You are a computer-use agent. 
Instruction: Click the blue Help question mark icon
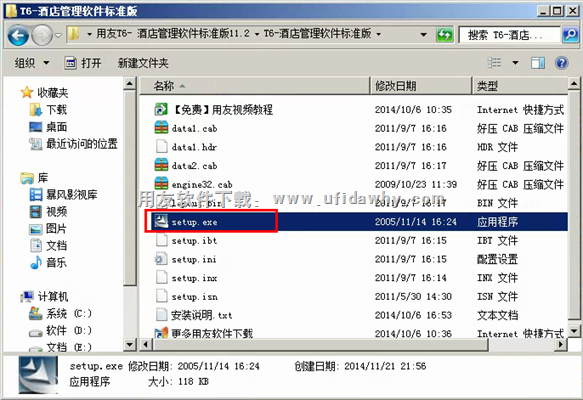pos(561,63)
